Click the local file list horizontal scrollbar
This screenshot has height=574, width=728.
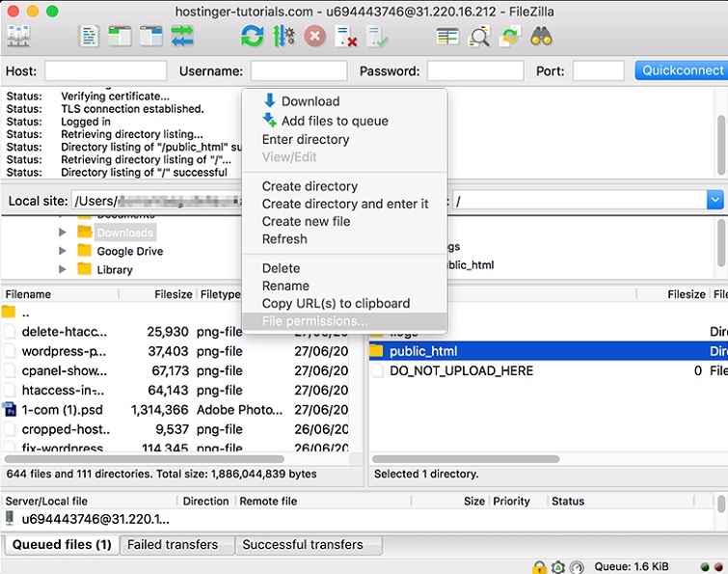[x=145, y=459]
